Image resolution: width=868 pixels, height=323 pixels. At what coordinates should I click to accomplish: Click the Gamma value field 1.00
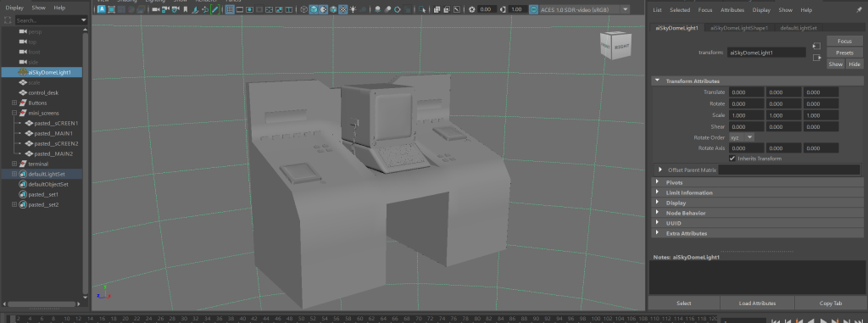tap(518, 9)
